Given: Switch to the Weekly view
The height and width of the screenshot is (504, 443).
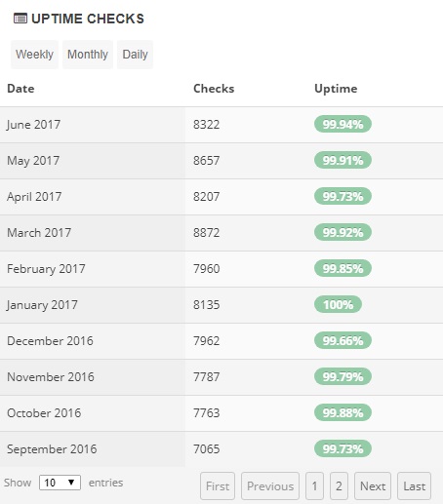Looking at the screenshot, I should click(x=34, y=55).
